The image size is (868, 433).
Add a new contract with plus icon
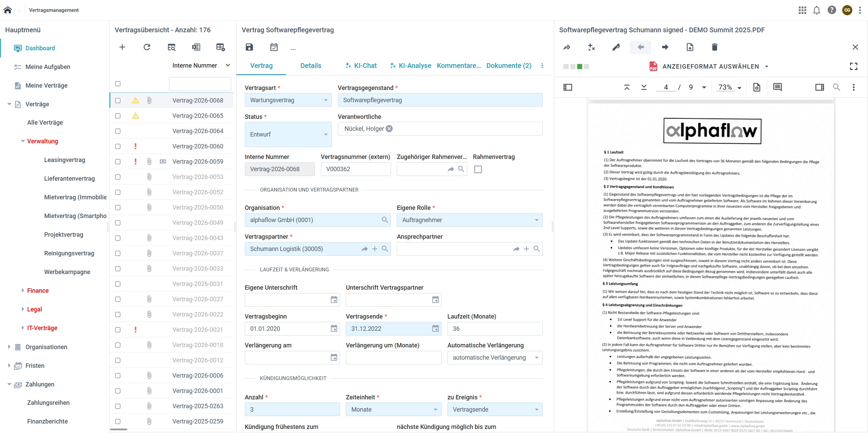tap(122, 47)
